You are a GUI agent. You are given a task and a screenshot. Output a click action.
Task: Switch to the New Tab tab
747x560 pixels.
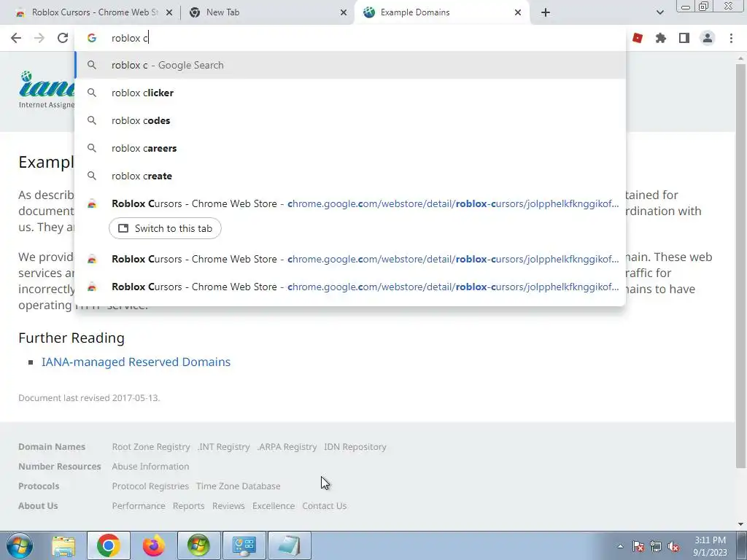[x=267, y=12]
